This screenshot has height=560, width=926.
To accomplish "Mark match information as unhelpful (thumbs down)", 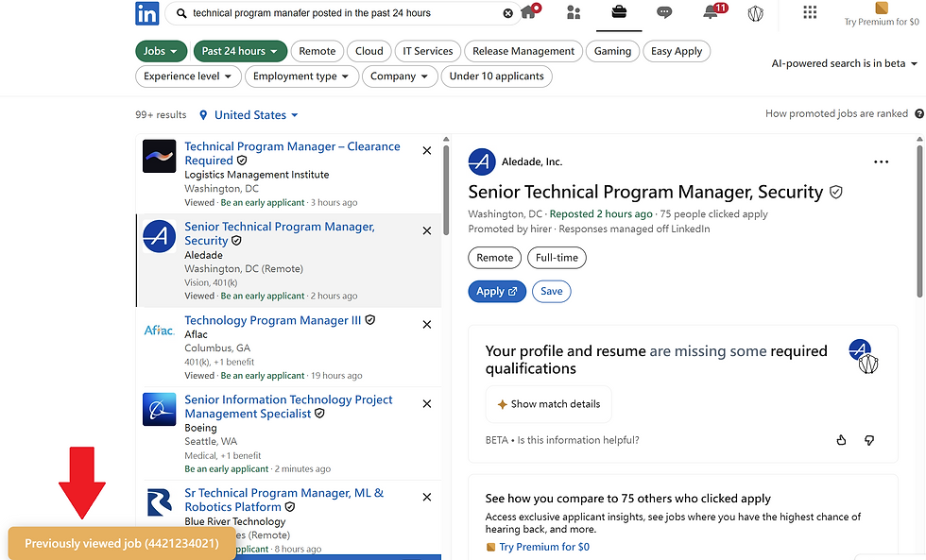I will coord(869,440).
